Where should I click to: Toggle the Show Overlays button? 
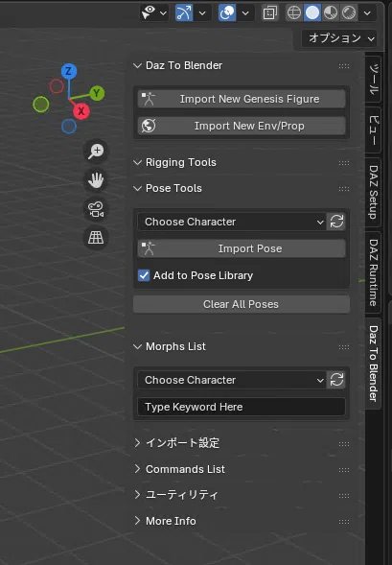tap(227, 13)
